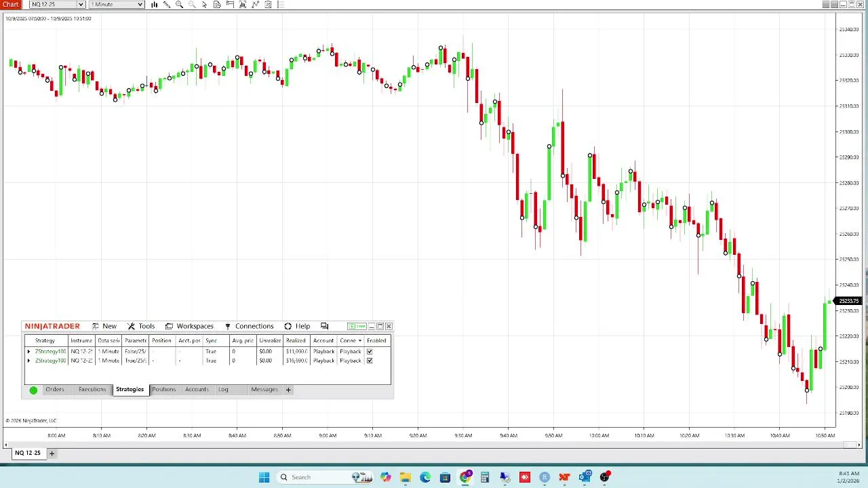868x488 pixels.
Task: Open Windows Start button
Action: point(264,477)
